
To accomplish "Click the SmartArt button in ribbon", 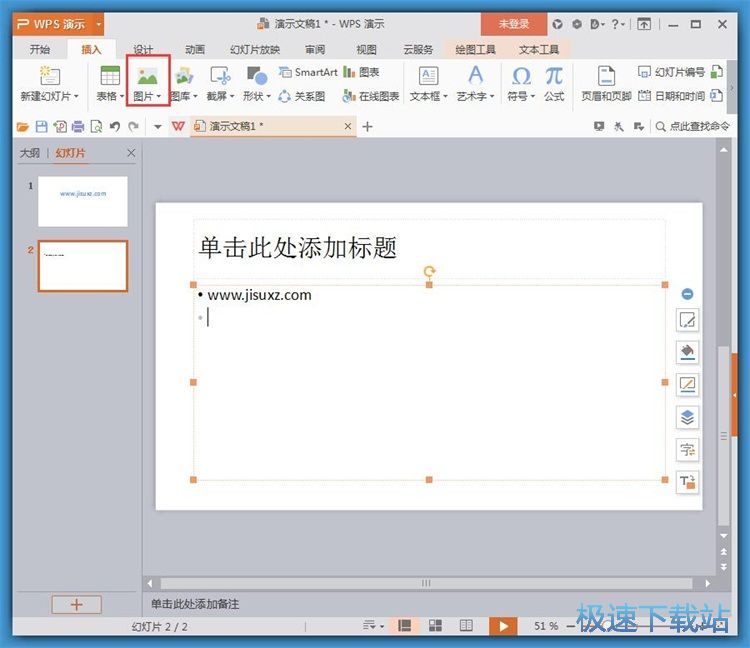I will click(x=308, y=72).
